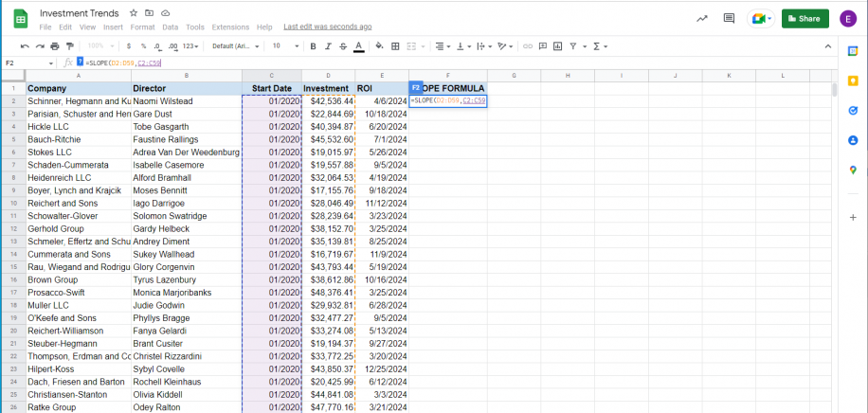
Task: Click the Move to folder icon
Action: click(150, 12)
